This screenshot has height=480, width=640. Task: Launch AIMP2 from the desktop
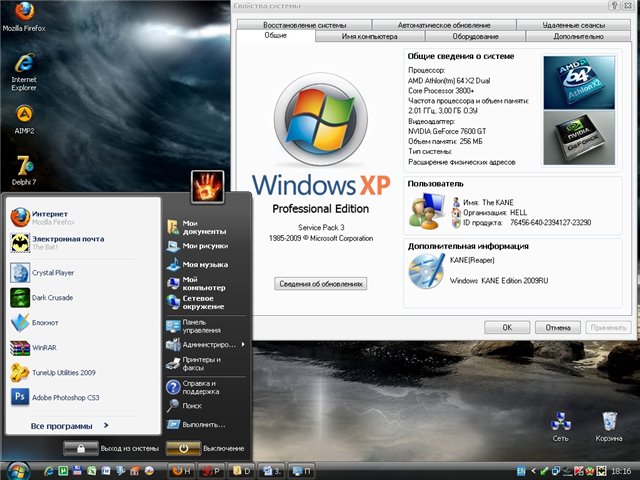[x=24, y=120]
